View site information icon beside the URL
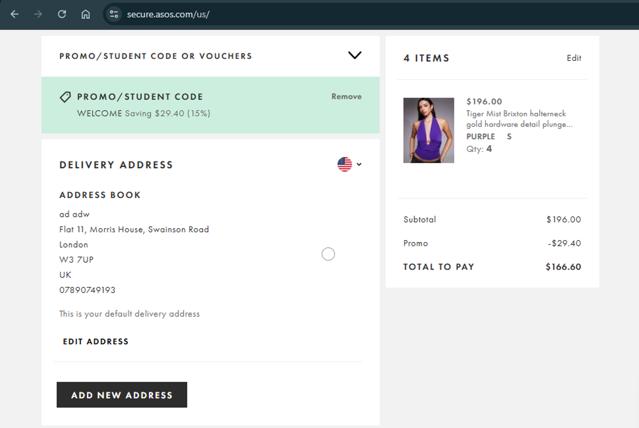The height and width of the screenshot is (428, 639). point(114,15)
